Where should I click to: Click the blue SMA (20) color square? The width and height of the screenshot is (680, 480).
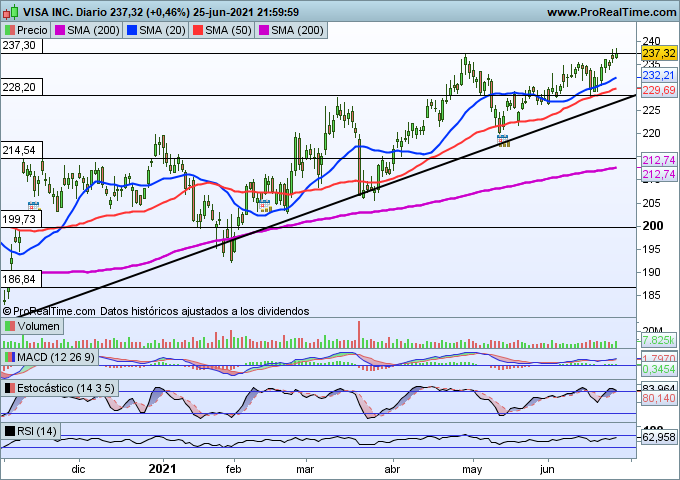tap(132, 30)
